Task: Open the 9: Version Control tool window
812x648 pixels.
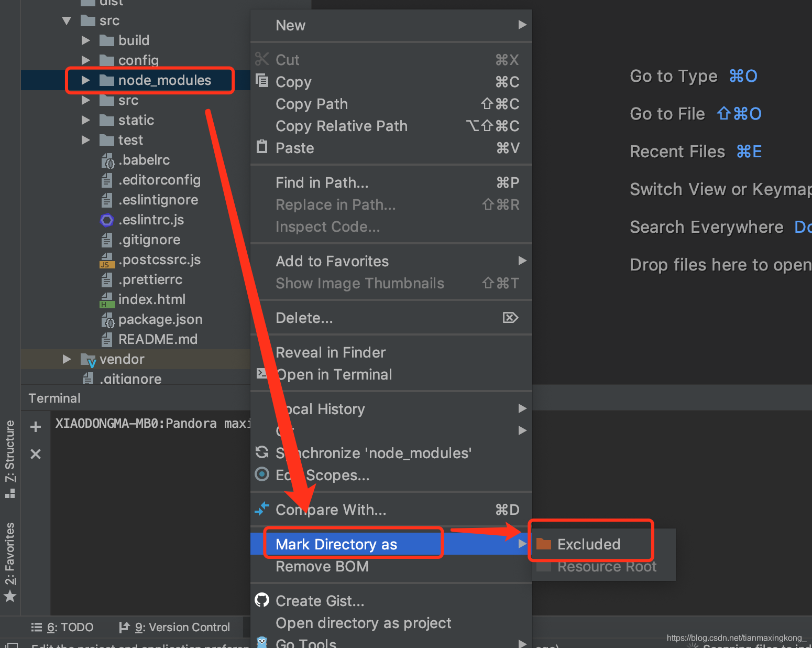Action: click(180, 627)
